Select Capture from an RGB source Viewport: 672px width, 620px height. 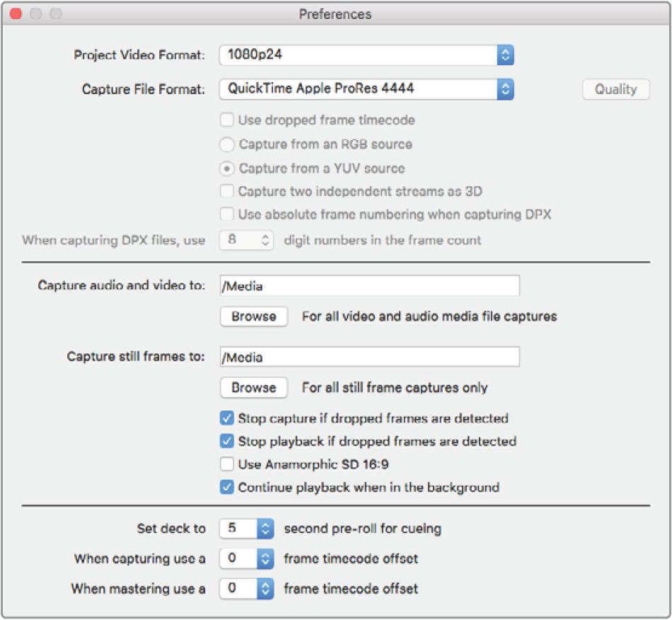227,144
